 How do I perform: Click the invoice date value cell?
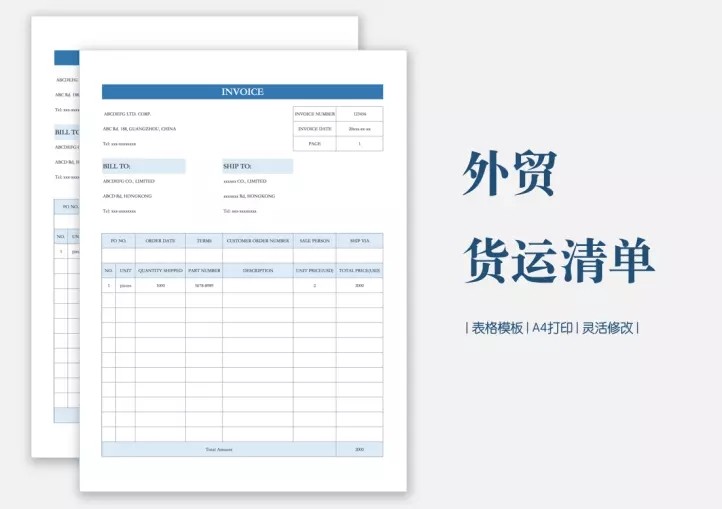tap(360, 129)
